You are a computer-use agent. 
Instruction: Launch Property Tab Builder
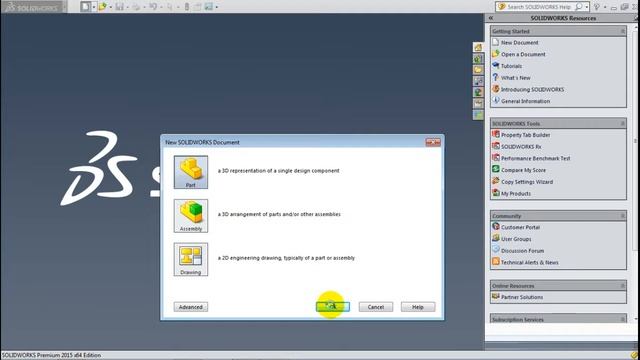[526, 135]
